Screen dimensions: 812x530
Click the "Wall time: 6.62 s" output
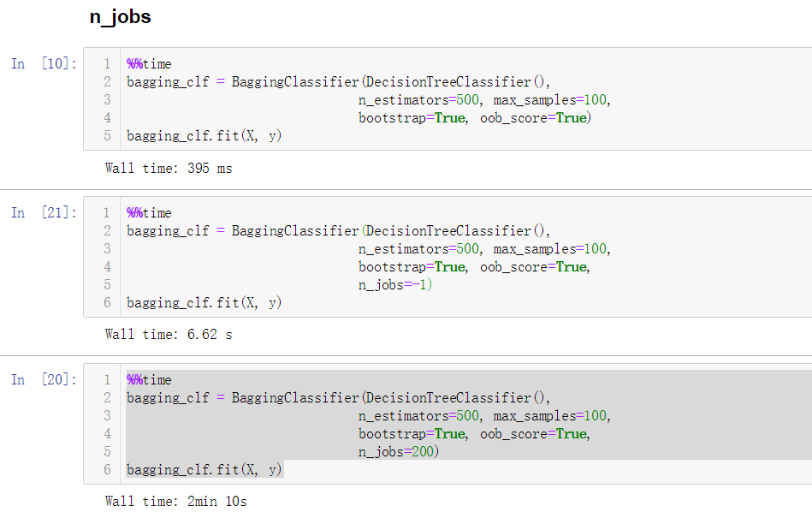[x=169, y=334]
